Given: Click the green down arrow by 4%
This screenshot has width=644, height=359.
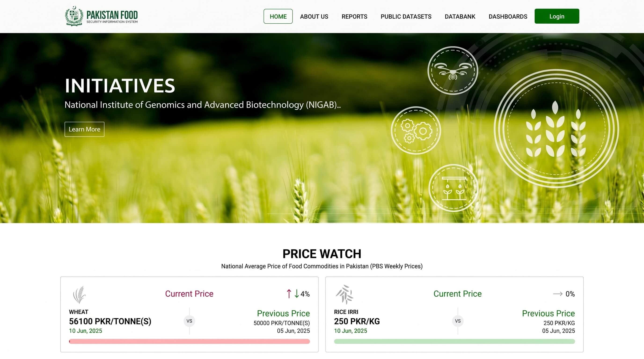Looking at the screenshot, I should pyautogui.click(x=296, y=294).
